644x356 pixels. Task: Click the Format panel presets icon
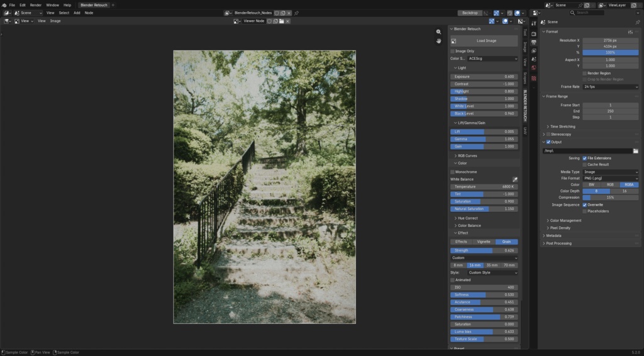click(630, 31)
